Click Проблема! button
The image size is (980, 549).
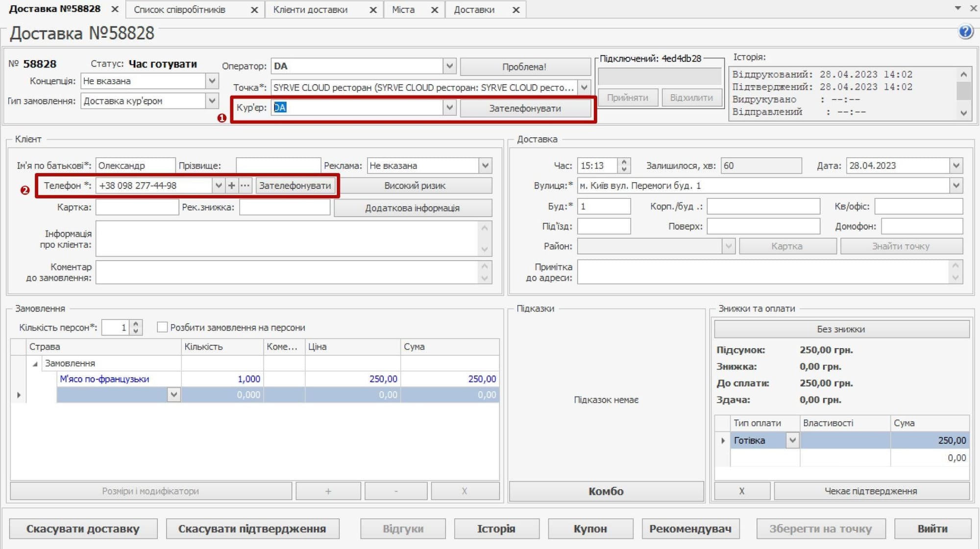coord(524,67)
